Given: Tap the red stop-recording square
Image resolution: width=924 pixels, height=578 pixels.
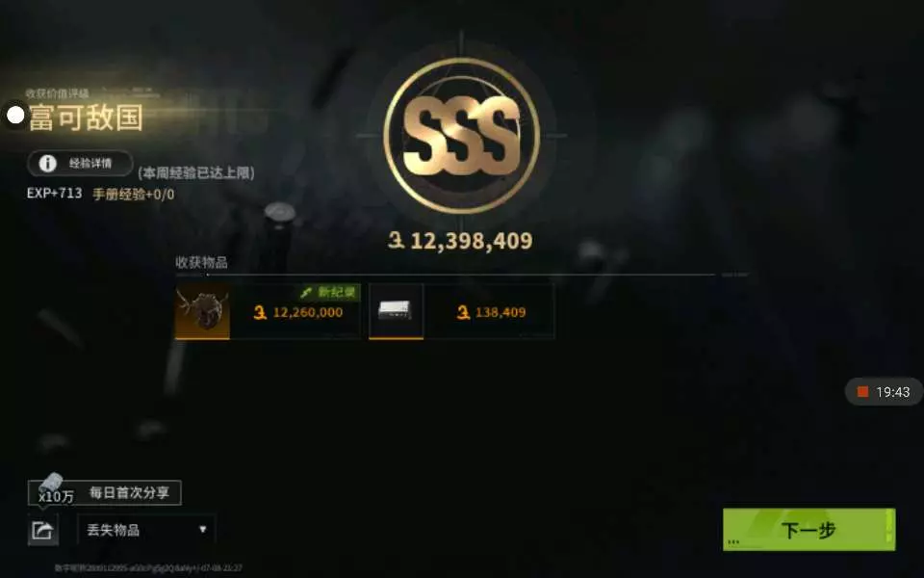Looking at the screenshot, I should pos(862,392).
